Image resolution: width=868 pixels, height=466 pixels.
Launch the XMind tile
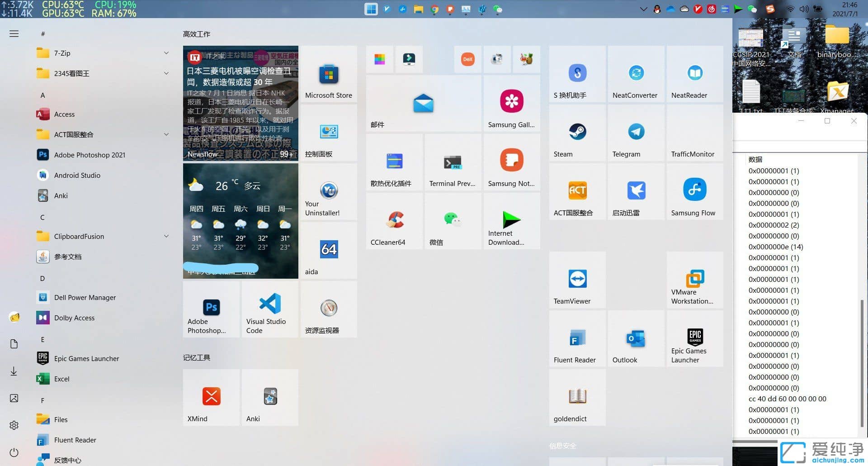click(x=211, y=397)
